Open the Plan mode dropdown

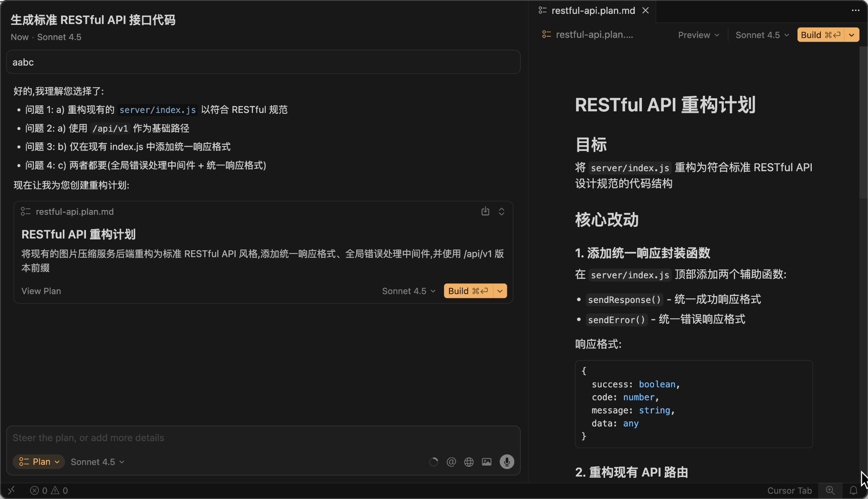pyautogui.click(x=39, y=461)
